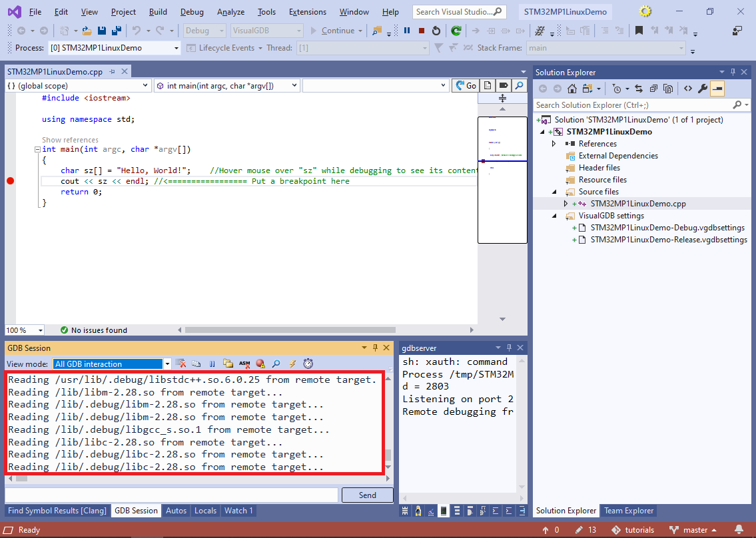Expand the References node
This screenshot has width=756, height=538.
click(554, 144)
